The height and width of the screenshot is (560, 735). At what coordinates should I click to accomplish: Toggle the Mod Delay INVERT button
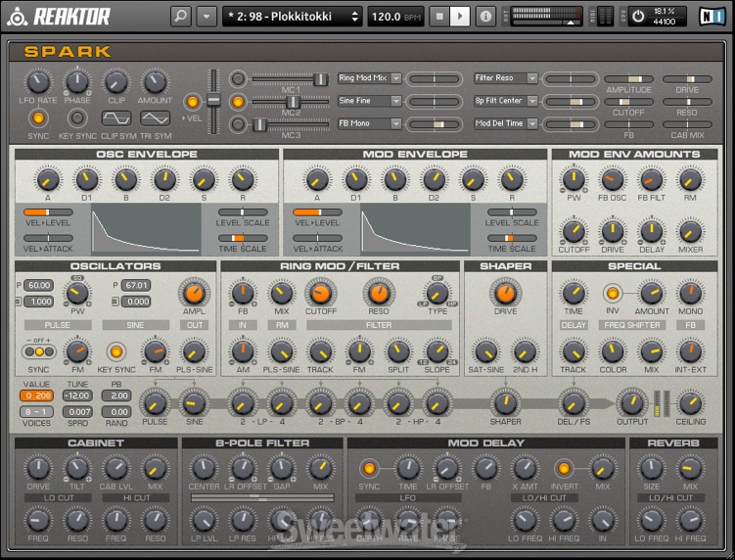click(x=564, y=469)
